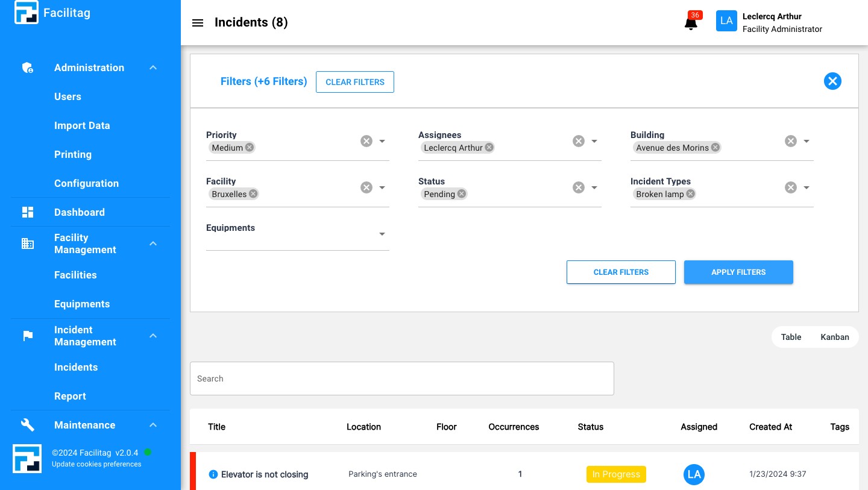Click the LA user avatar in header
Screen dimensions: 868x490
(726, 21)
